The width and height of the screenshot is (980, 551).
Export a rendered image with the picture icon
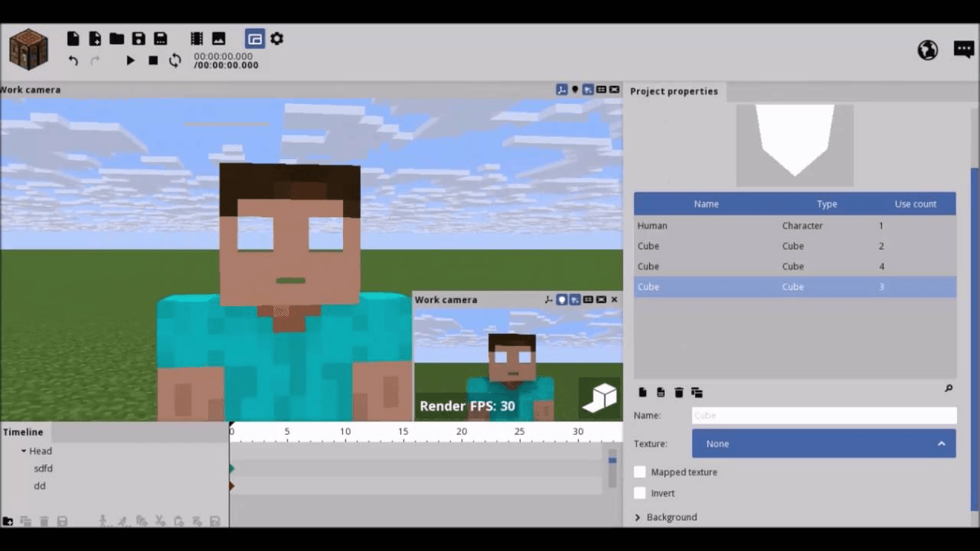[x=217, y=38]
